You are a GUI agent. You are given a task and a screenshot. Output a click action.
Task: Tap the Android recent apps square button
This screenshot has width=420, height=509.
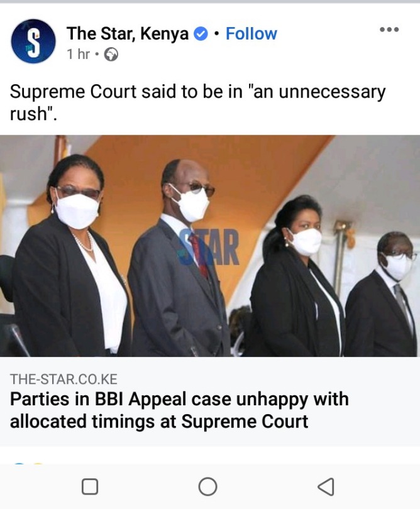click(90, 486)
